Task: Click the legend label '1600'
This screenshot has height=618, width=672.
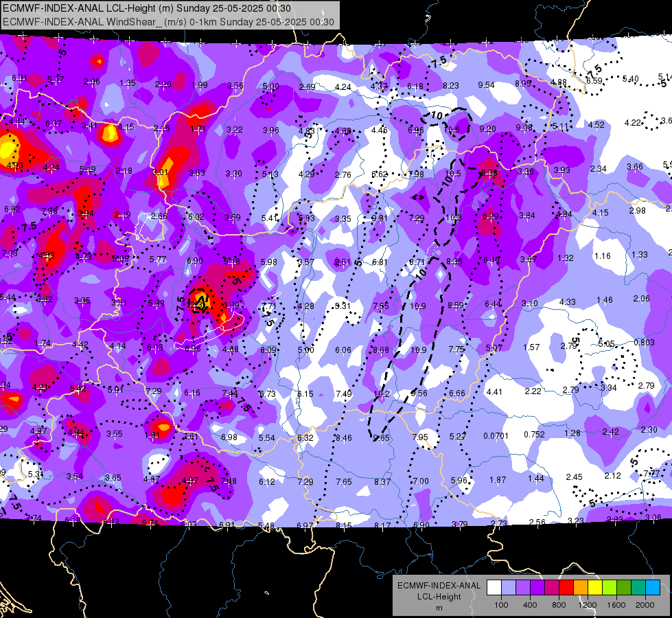Action: tap(616, 605)
